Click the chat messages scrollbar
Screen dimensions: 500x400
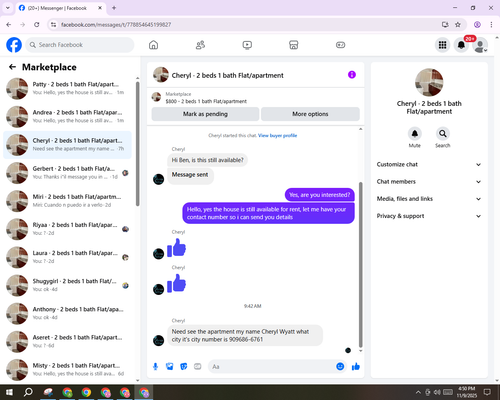[x=360, y=265]
